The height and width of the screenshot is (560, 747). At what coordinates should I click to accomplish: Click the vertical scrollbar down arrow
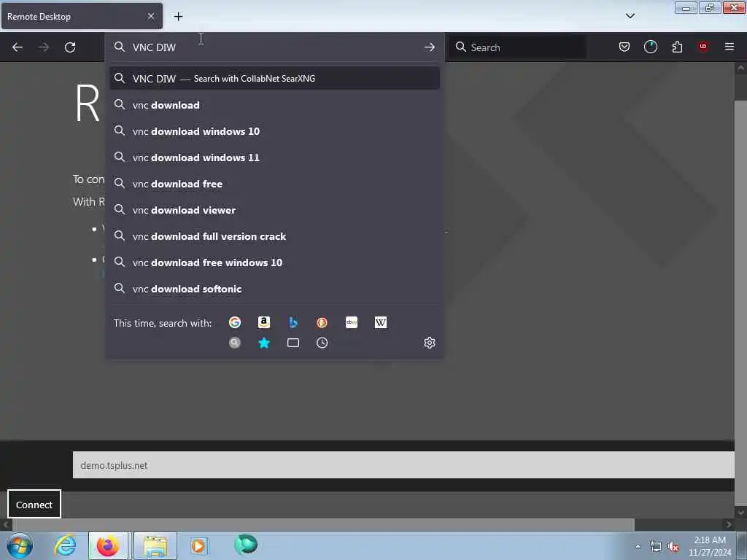740,513
